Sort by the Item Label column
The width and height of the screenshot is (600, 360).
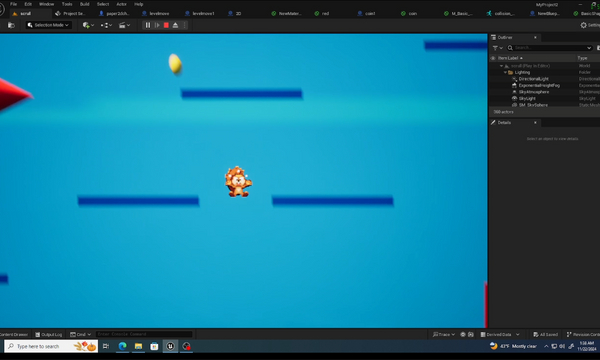click(x=510, y=58)
